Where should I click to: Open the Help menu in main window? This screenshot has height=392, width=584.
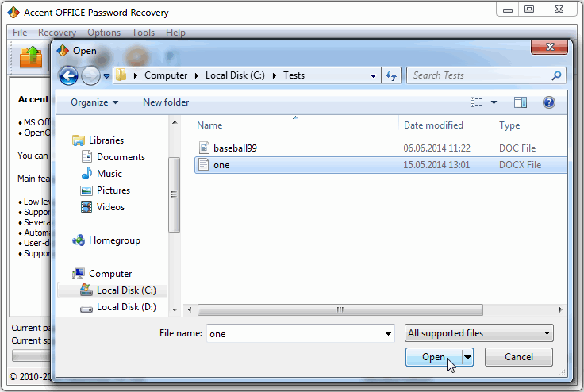coord(175,33)
